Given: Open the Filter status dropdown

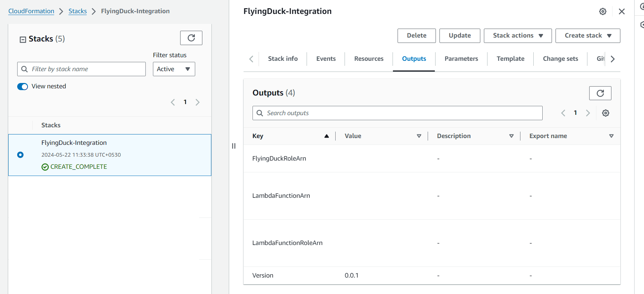Looking at the screenshot, I should [174, 69].
